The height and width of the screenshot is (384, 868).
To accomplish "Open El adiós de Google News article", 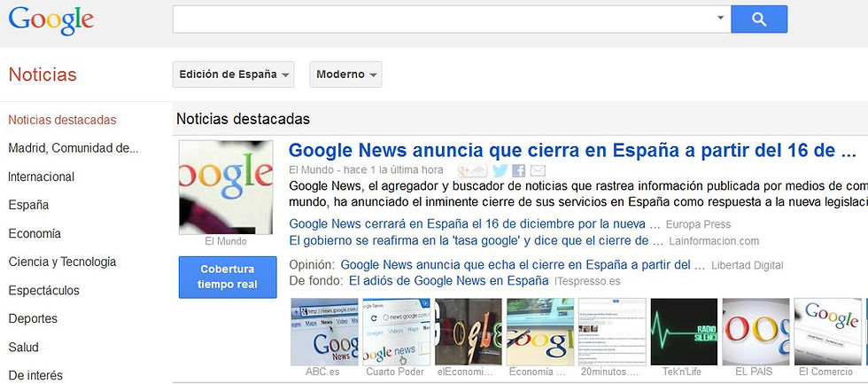I will tap(448, 281).
